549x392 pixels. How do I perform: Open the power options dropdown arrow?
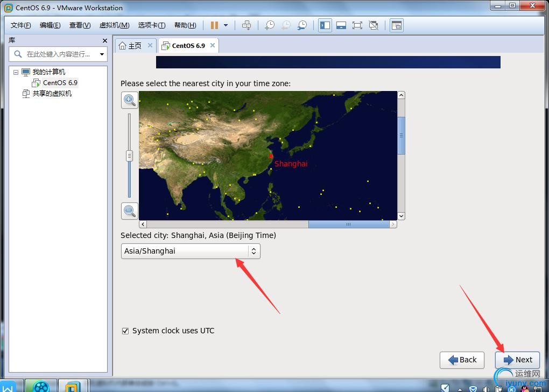click(x=226, y=25)
